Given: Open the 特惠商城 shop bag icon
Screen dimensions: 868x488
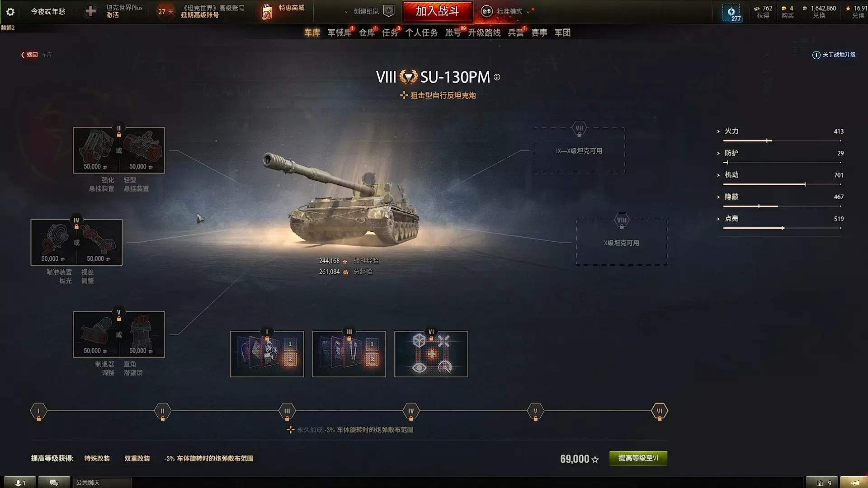Looking at the screenshot, I should [267, 12].
